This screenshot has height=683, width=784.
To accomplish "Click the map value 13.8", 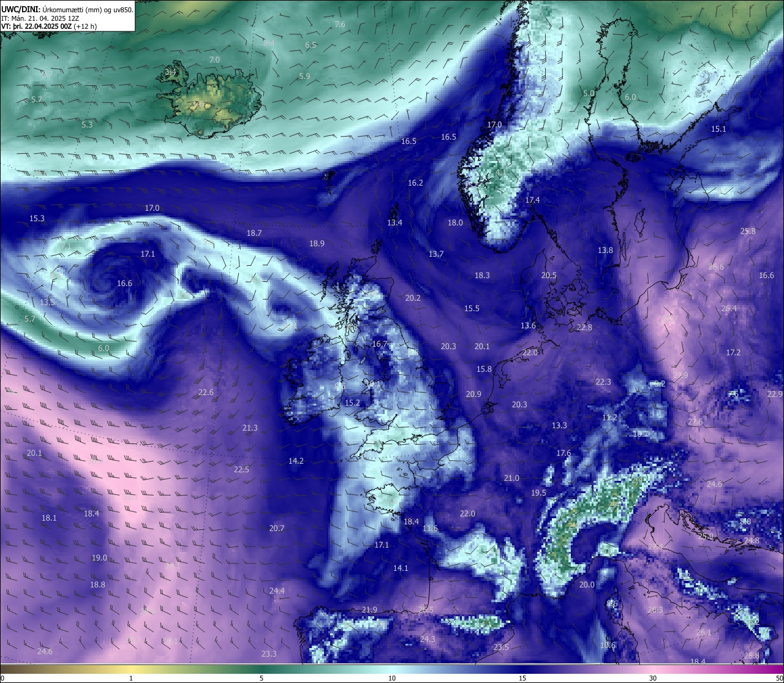I will tap(605, 250).
